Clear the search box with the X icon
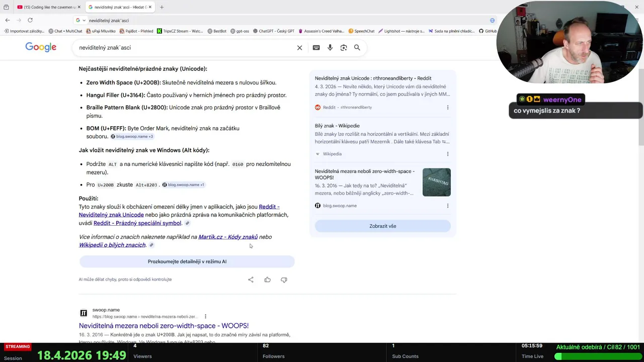Image resolution: width=644 pixels, height=362 pixels. 299,47
